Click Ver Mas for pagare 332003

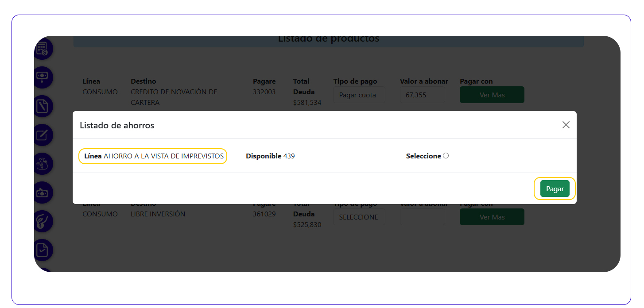pos(492,95)
